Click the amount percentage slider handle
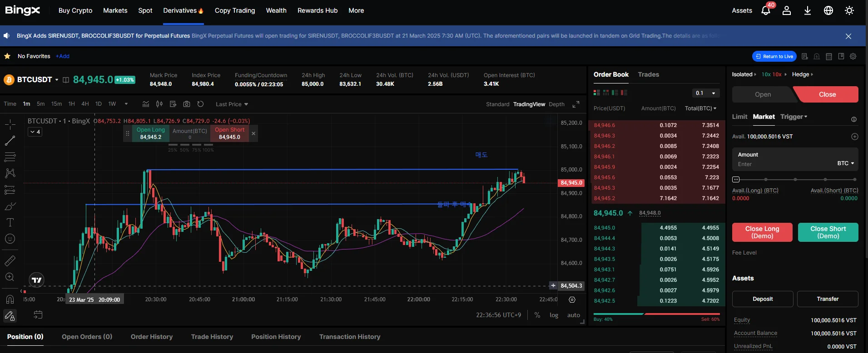 point(736,179)
